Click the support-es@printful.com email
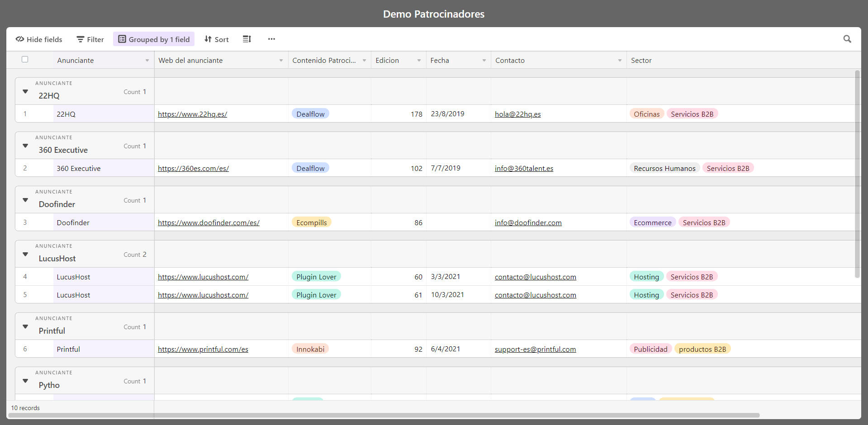The width and height of the screenshot is (868, 425). (x=535, y=349)
